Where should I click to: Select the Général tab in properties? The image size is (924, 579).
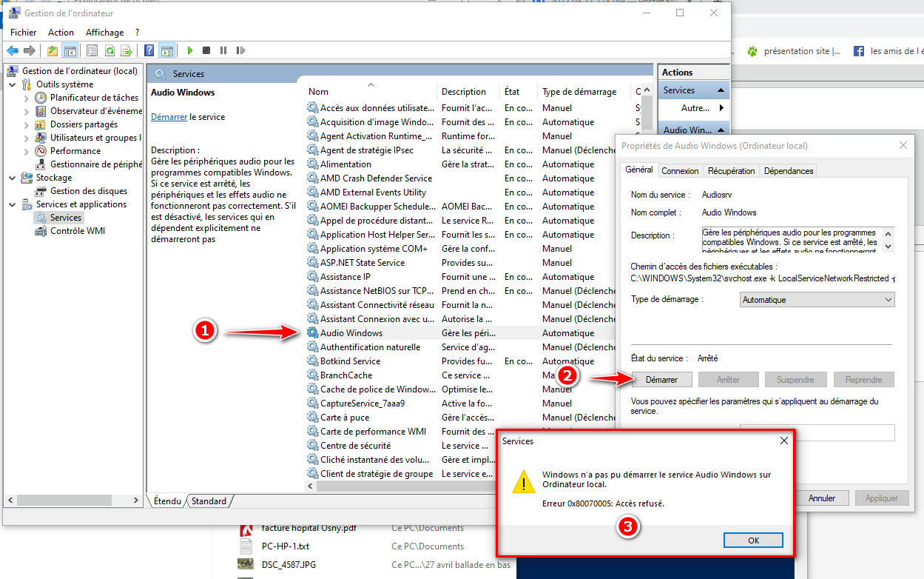coord(639,170)
